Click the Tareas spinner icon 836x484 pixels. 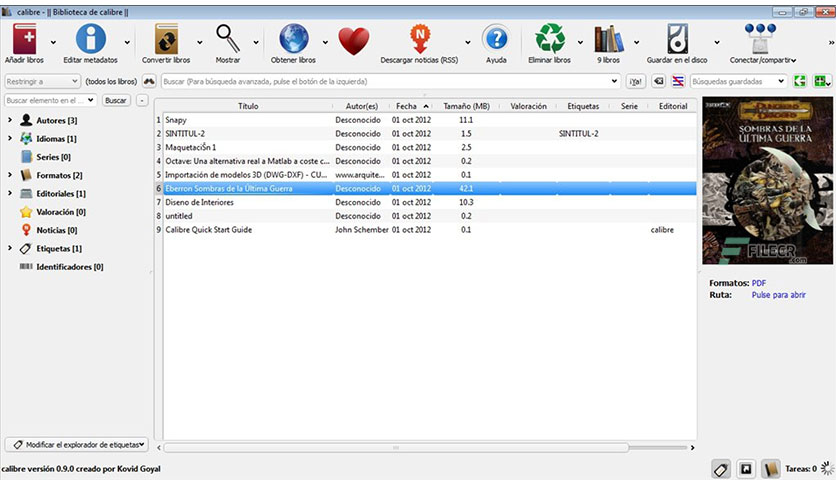(x=827, y=469)
